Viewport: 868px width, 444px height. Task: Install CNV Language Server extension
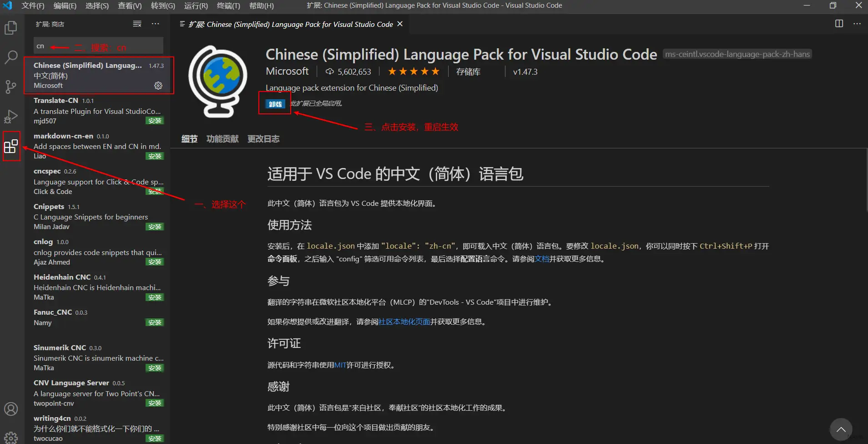pos(155,403)
